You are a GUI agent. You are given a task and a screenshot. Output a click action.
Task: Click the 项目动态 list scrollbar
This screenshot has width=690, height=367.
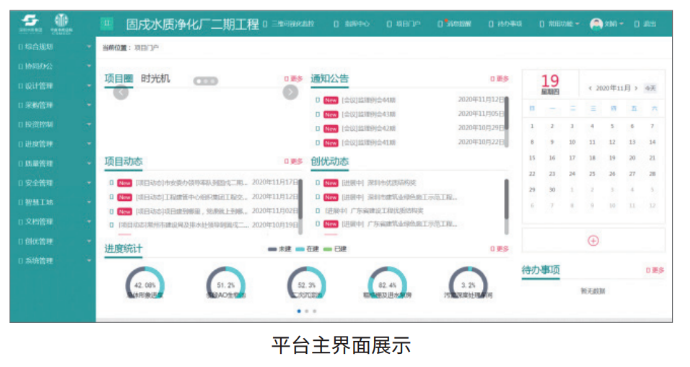(301, 207)
